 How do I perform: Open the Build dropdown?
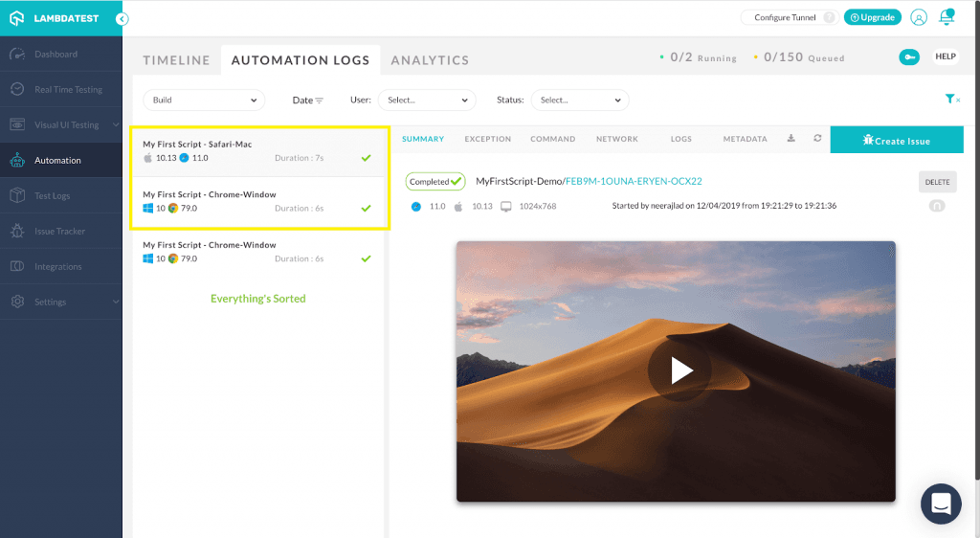tap(203, 101)
